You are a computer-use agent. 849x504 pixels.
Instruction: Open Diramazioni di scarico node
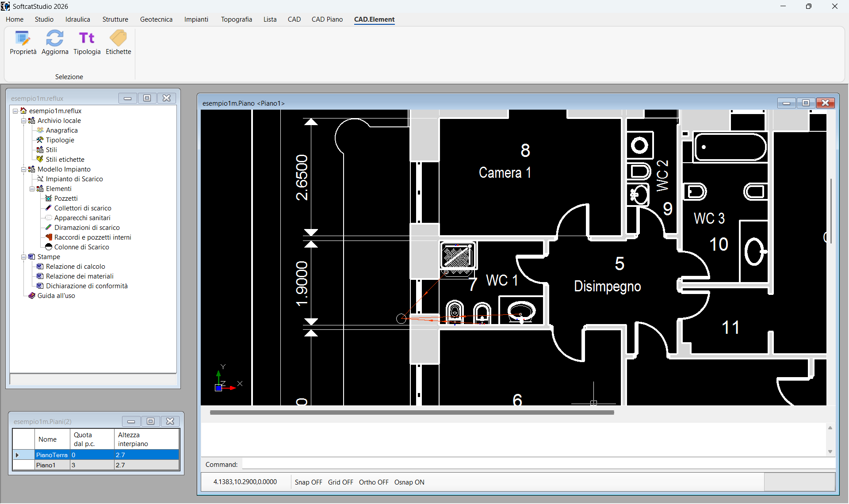click(x=87, y=228)
